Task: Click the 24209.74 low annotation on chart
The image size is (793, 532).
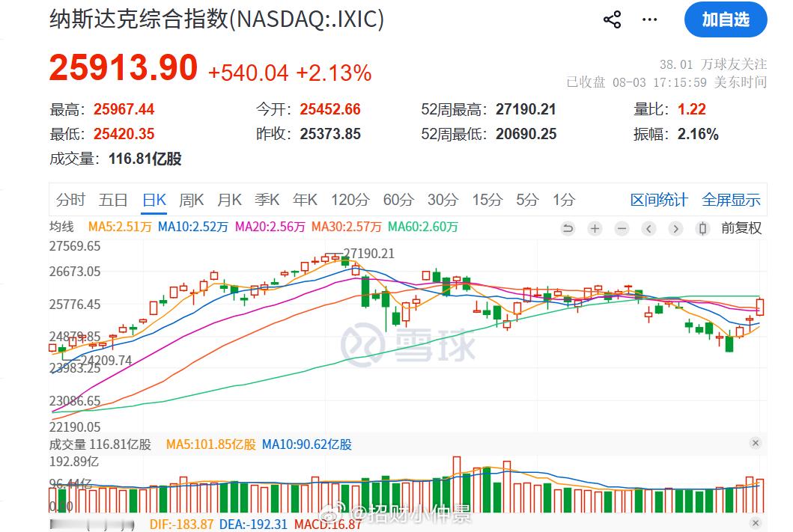Action: point(107,361)
